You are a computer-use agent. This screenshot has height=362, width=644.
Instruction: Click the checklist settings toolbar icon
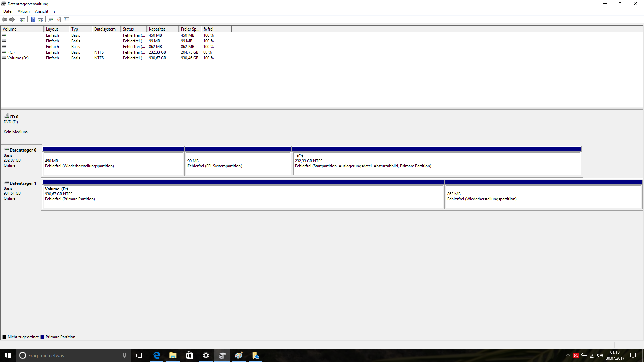[x=66, y=20]
